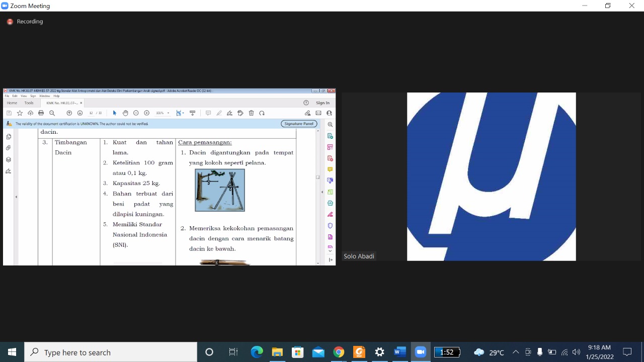The image size is (644, 362).
Task: Click the share link icon in Acrobat
Action: [308, 113]
